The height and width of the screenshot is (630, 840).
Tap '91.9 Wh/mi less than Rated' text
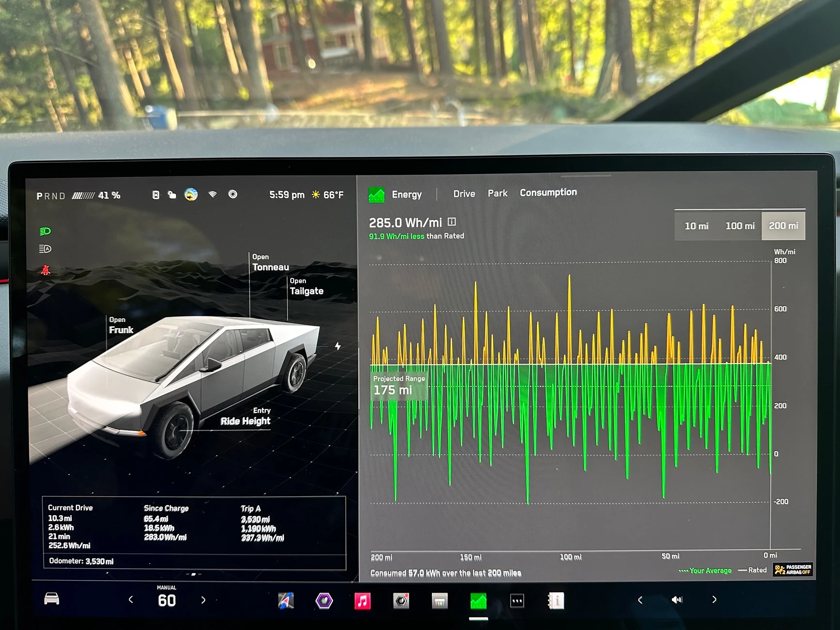tap(416, 236)
